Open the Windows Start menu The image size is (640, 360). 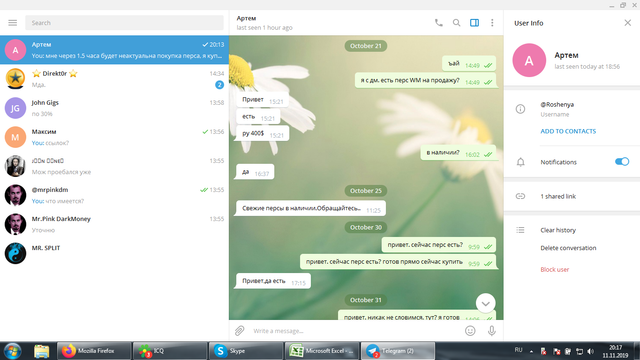(13, 351)
